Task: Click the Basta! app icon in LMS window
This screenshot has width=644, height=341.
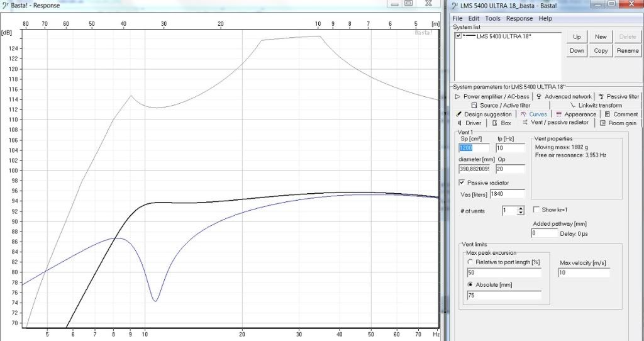Action: pos(455,5)
